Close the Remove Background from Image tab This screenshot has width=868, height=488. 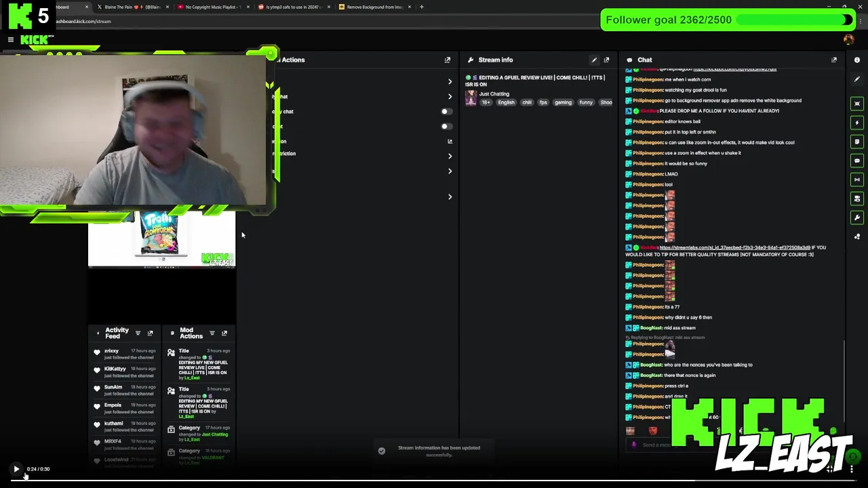coord(410,7)
